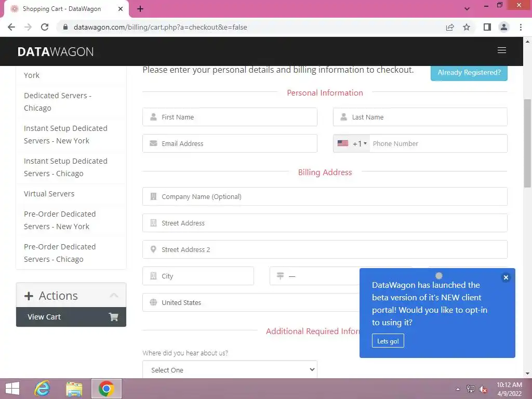532x399 pixels.
Task: Click the Already Registered? button
Action: pos(469,73)
